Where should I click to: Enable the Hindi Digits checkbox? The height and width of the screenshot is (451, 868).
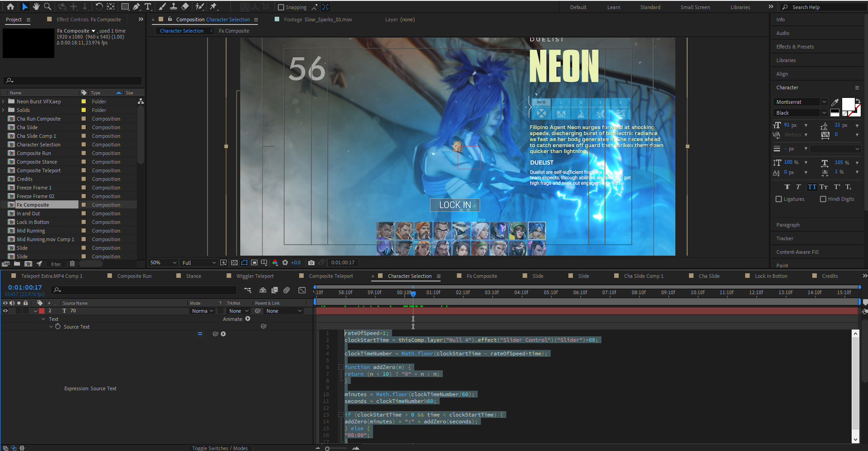[x=823, y=199]
